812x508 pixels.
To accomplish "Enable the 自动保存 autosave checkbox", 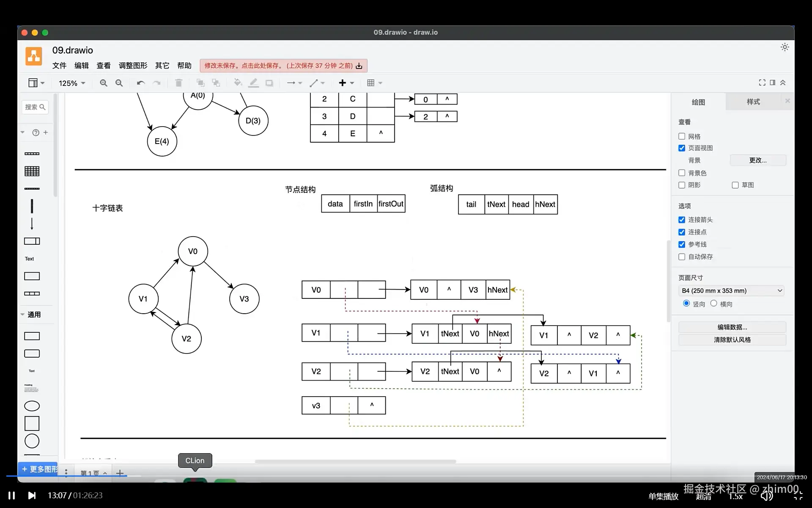I will point(682,257).
